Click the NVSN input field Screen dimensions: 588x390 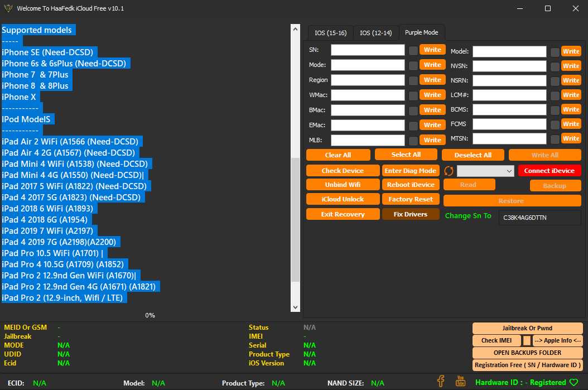click(509, 66)
